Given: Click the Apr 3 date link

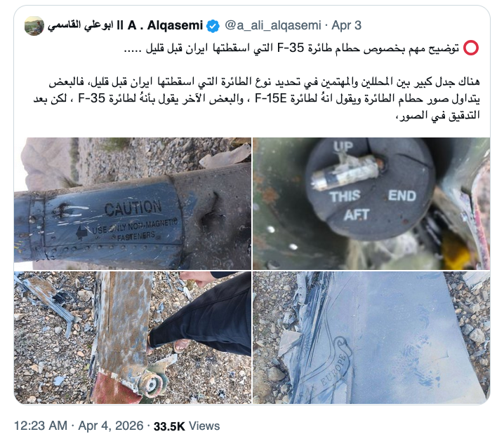Looking at the screenshot, I should click(347, 25).
